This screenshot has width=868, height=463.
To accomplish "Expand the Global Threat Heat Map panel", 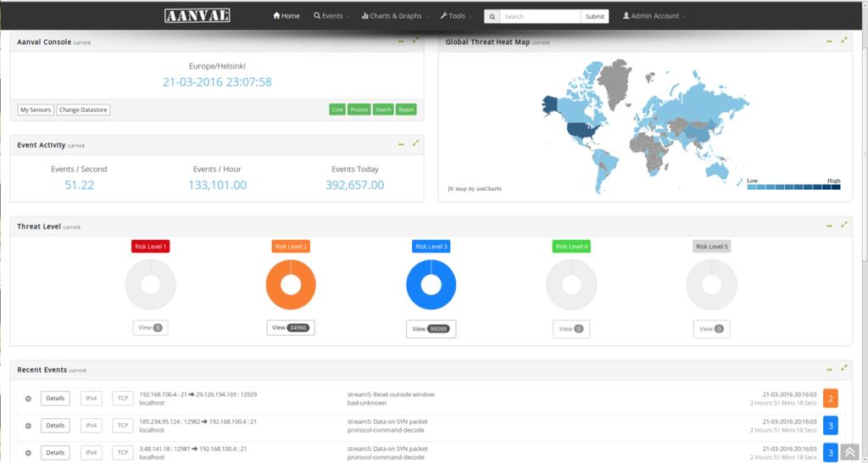I will [843, 41].
